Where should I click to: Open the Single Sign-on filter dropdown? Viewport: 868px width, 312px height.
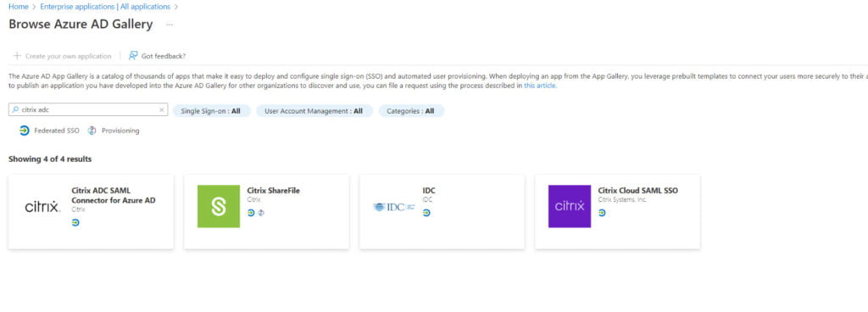click(211, 110)
